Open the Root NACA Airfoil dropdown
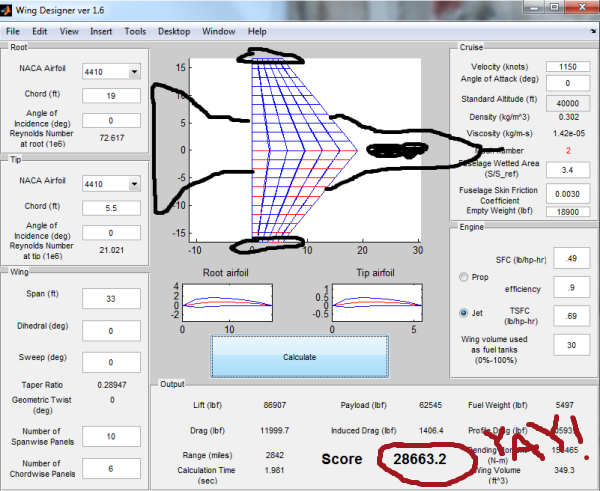 click(x=110, y=71)
